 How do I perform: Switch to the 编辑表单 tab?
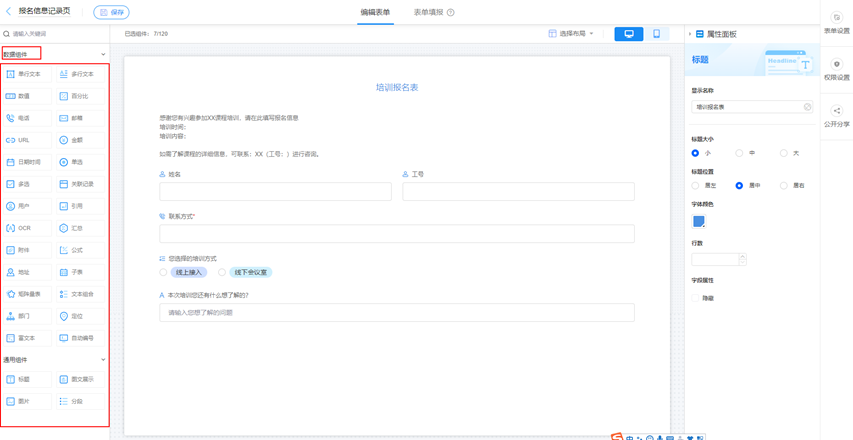click(x=375, y=12)
